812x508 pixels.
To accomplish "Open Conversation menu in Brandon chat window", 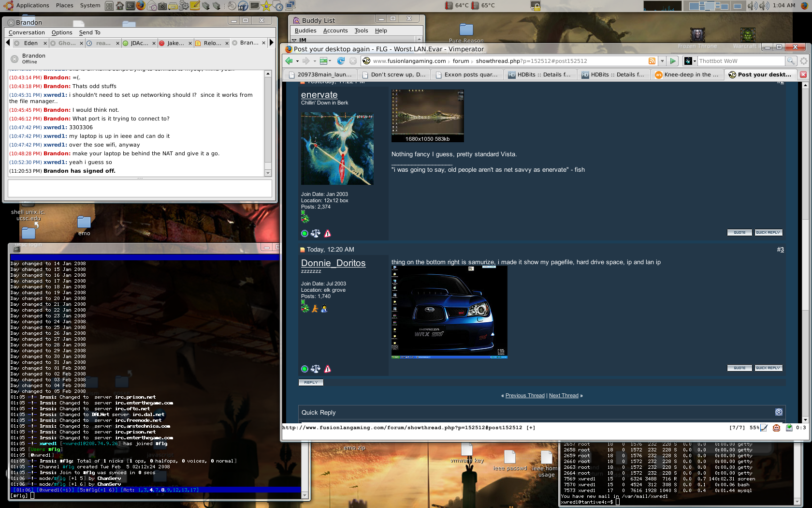I will (27, 32).
